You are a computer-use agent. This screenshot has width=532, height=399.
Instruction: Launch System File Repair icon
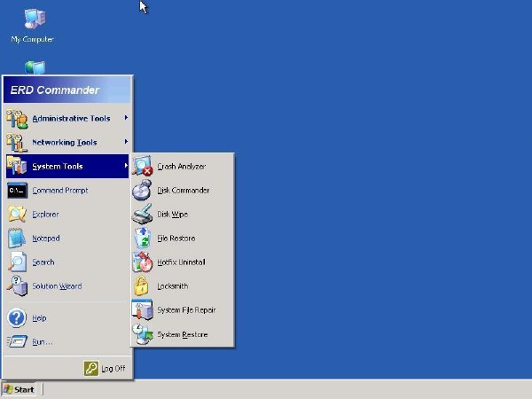coord(142,310)
